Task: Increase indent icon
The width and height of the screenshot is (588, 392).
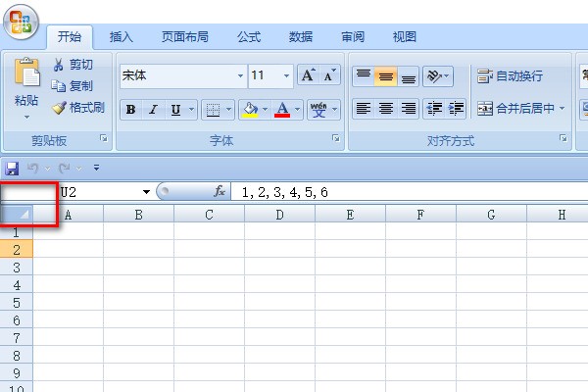Action: coord(456,109)
